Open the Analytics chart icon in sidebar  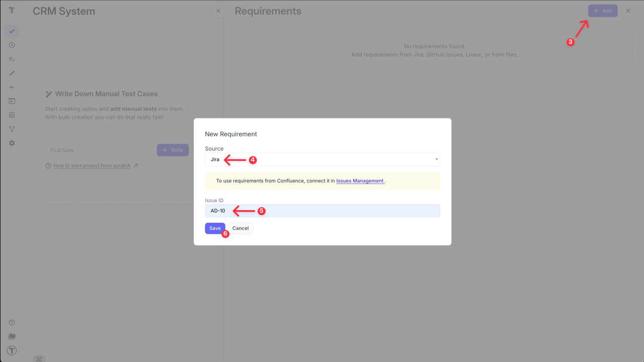(x=12, y=115)
